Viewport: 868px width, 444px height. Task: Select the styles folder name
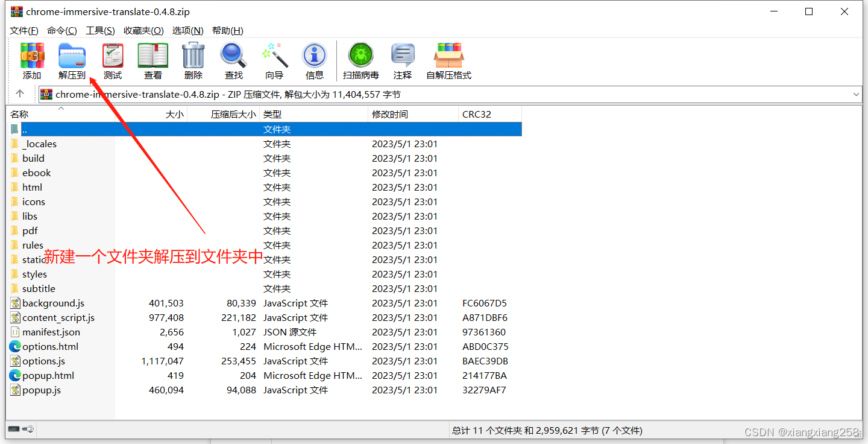35,274
